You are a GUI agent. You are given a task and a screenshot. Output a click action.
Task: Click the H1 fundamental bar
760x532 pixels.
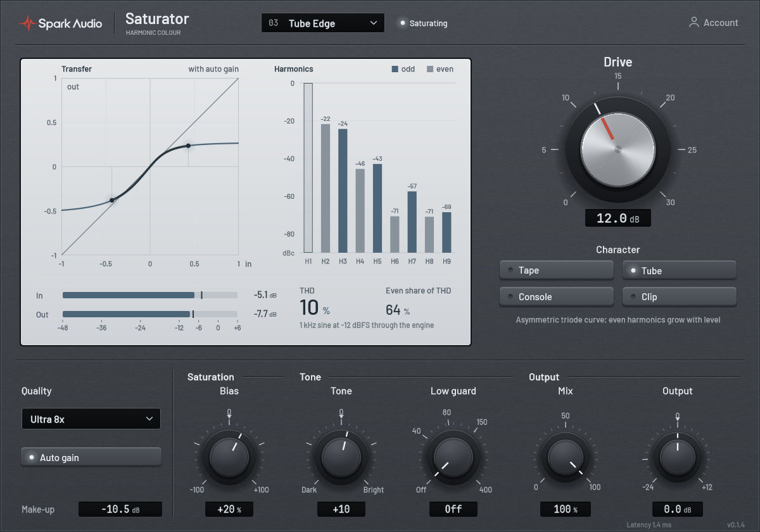308,168
